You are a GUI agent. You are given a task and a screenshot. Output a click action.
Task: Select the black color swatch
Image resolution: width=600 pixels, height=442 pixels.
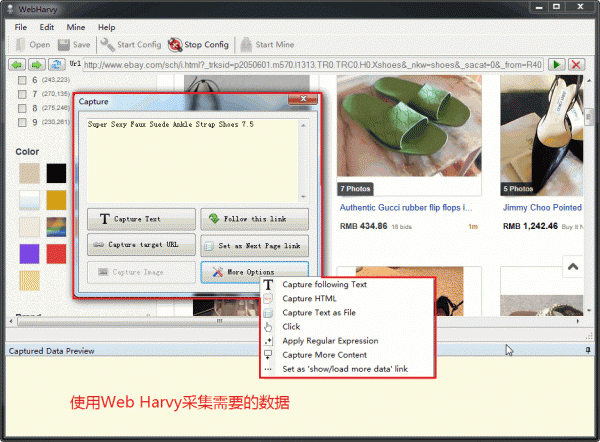pos(56,173)
